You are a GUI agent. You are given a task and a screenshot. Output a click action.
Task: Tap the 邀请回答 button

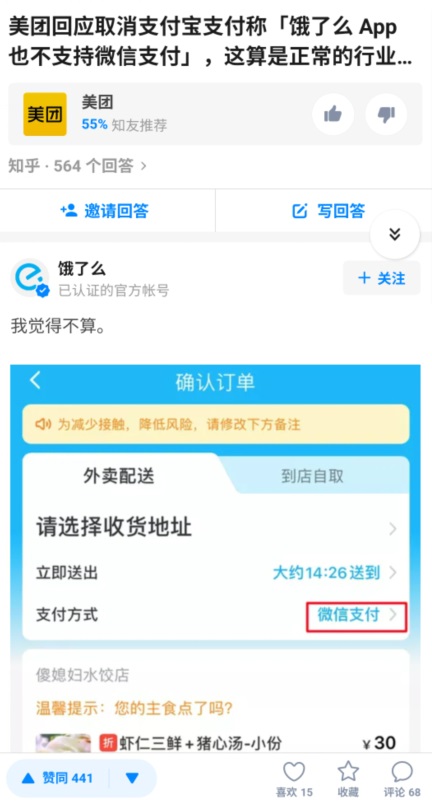pos(105,211)
